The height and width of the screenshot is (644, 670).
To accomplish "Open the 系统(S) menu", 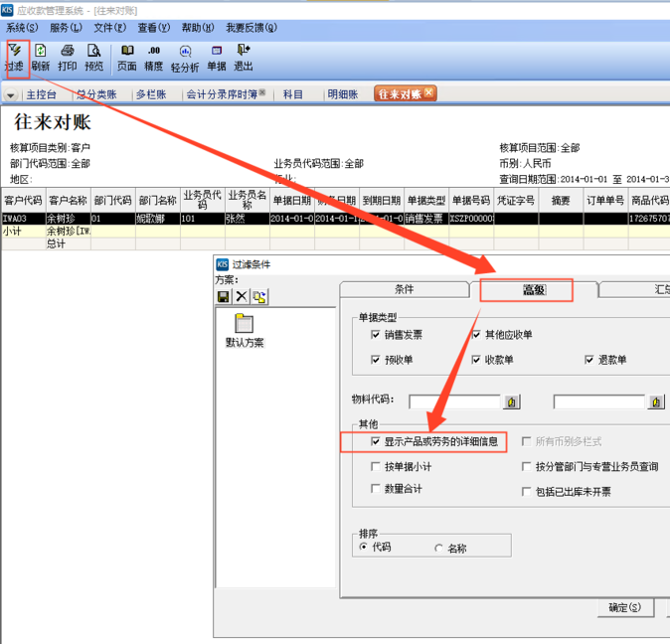I will 22,28.
